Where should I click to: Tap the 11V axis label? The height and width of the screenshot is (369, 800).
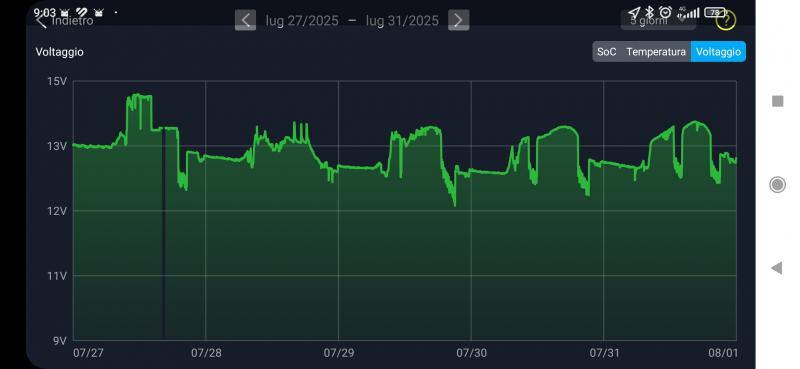coord(58,276)
